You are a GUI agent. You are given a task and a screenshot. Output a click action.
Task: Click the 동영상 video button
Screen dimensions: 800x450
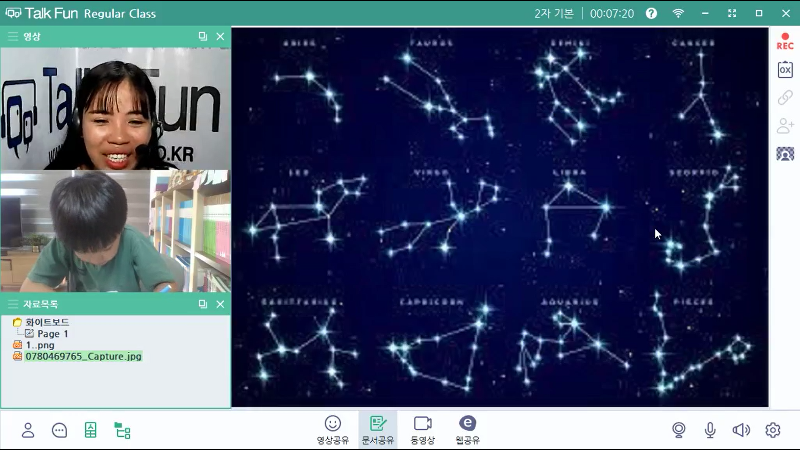click(x=422, y=429)
